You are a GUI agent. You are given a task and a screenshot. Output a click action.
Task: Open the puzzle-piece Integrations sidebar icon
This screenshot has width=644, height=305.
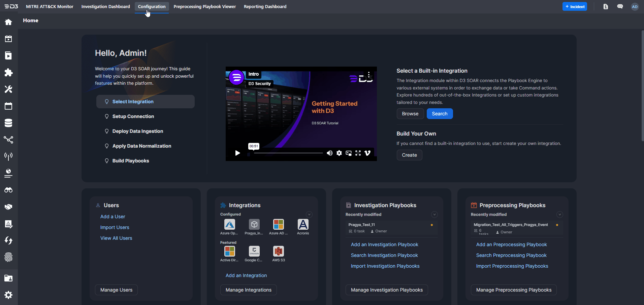[8, 73]
